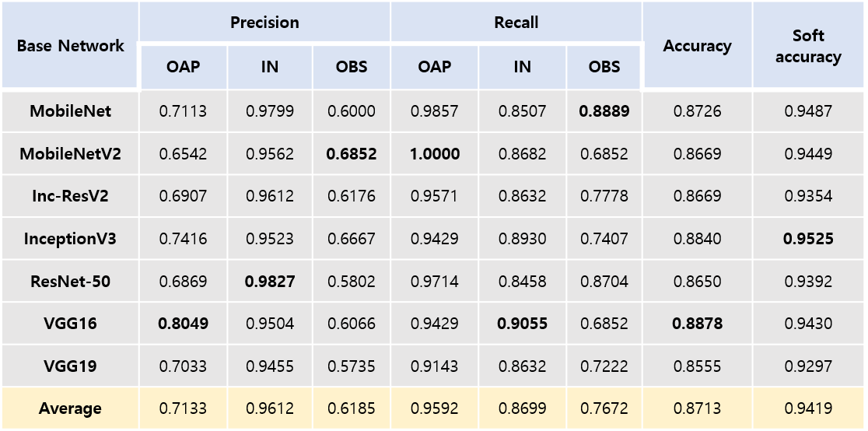Click the MobileNetV2 row label
Viewport: 868px width, 431px height.
pos(70,154)
